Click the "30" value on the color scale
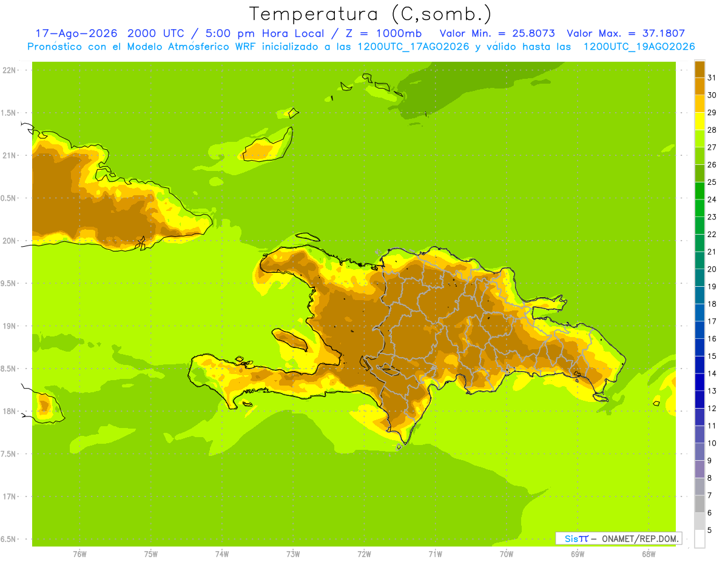This screenshot has width=728, height=562. [x=712, y=95]
